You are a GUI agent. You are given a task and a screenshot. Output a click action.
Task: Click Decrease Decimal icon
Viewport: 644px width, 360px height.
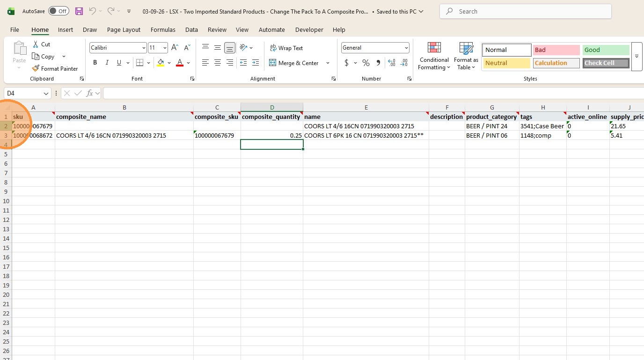(x=404, y=63)
